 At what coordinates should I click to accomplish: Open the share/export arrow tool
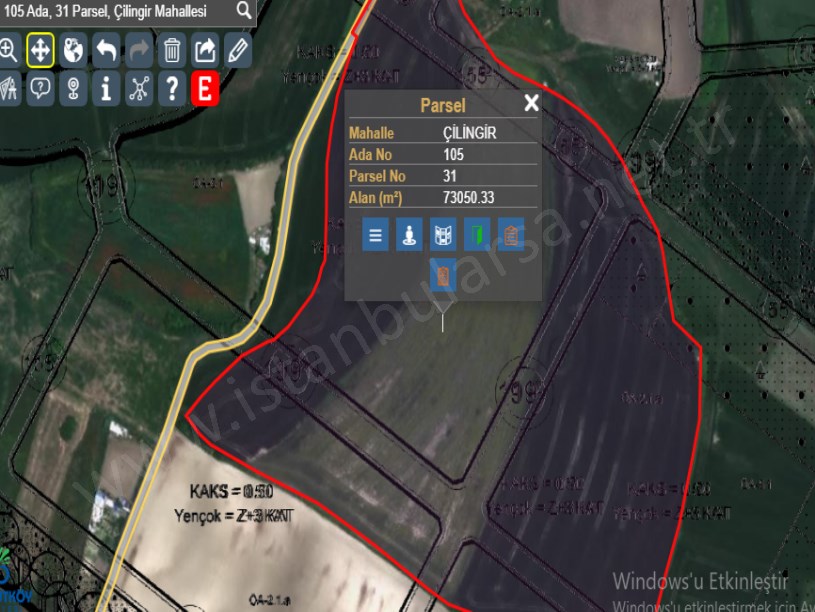pos(205,50)
